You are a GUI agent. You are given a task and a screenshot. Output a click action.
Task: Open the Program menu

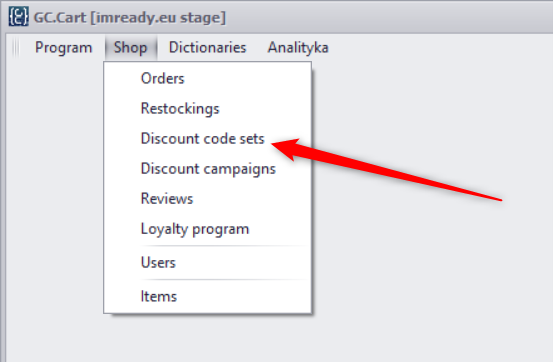tap(63, 48)
